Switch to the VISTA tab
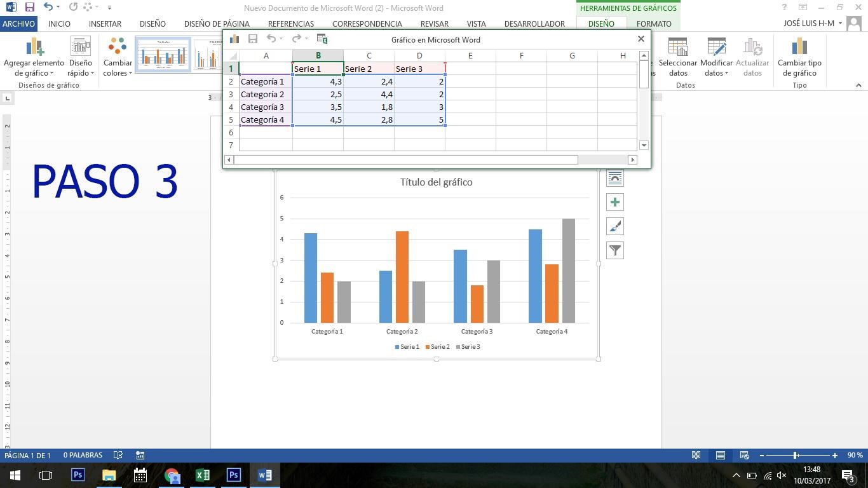The width and height of the screenshot is (868, 488). point(476,24)
